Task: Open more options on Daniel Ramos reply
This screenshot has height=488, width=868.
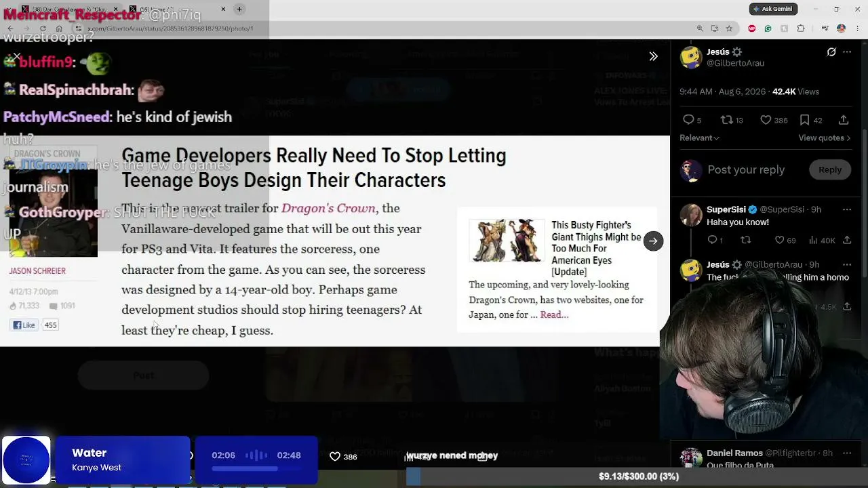Action: [x=847, y=453]
